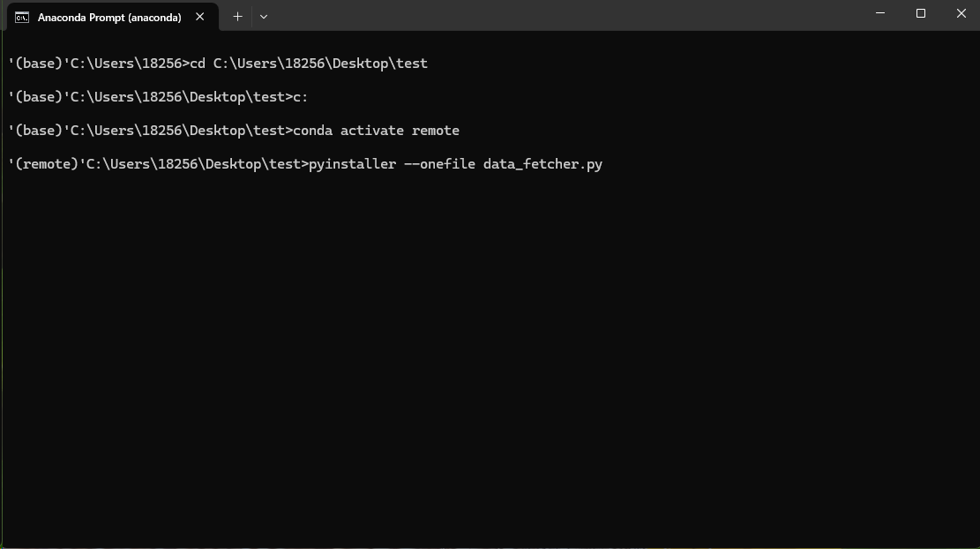The image size is (980, 549).
Task: Click the word 'remote' after conda activate
Action: click(436, 131)
